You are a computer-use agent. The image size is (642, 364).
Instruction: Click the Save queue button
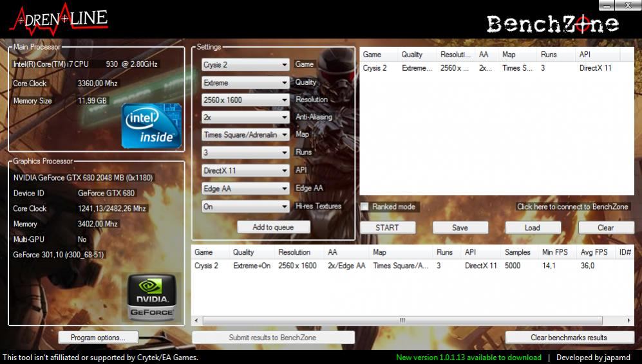tap(460, 228)
